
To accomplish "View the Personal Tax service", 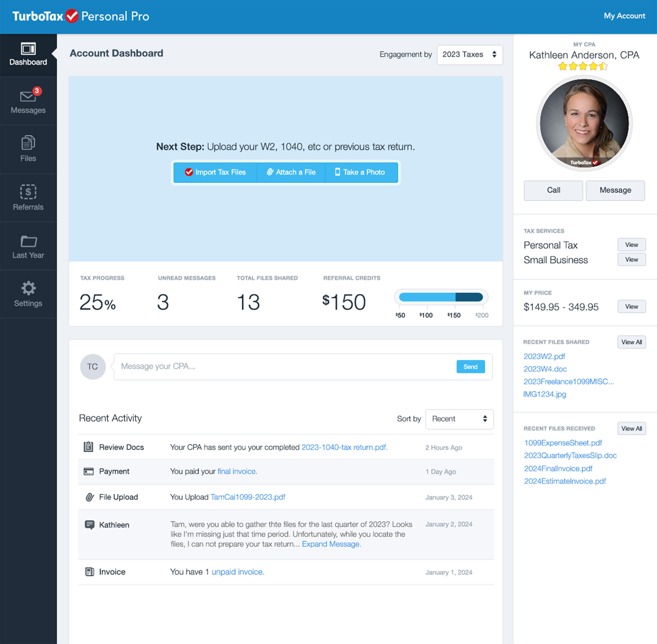I will point(631,244).
